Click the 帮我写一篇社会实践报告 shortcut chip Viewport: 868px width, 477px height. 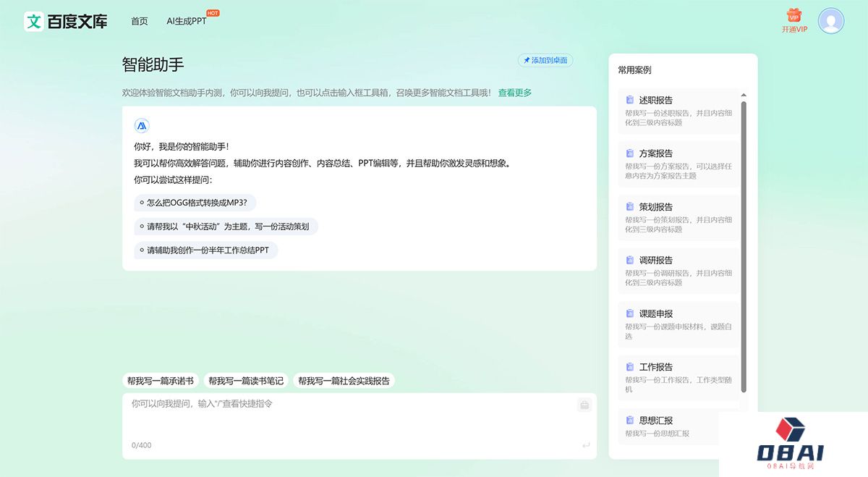coord(344,381)
